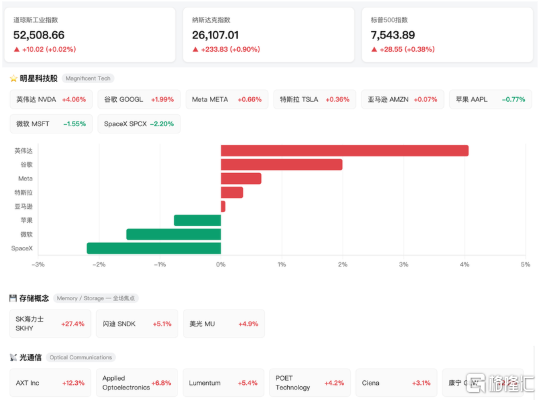Click the Optical Communications tag label
This screenshot has width=541, height=400.
tap(81, 357)
